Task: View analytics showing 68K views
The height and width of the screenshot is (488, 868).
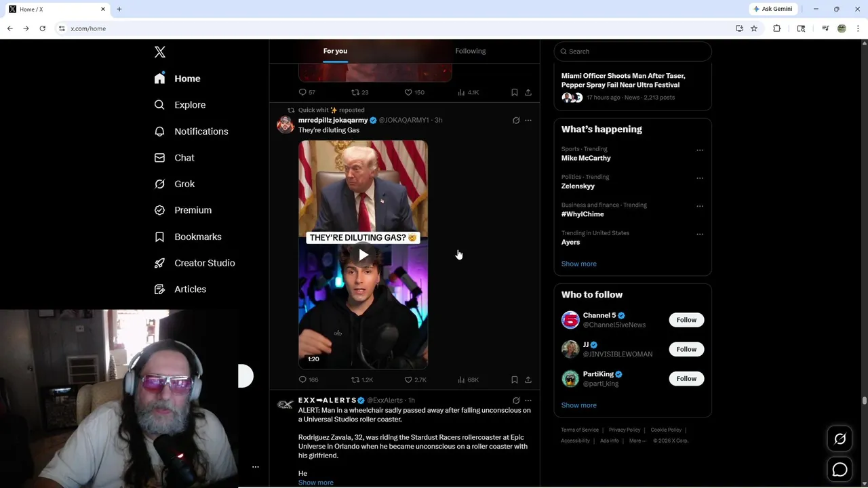Action: pos(468,380)
